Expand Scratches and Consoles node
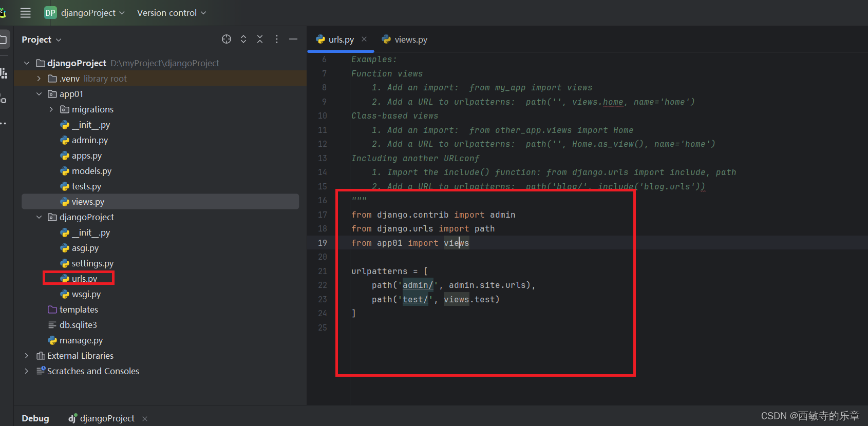868x426 pixels. coord(27,371)
